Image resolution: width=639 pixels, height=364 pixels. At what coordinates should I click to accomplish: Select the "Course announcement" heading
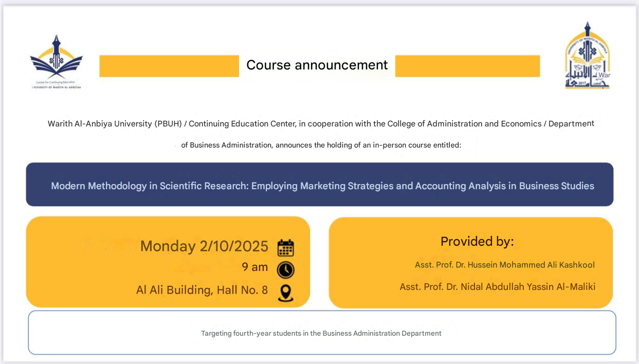coord(317,65)
